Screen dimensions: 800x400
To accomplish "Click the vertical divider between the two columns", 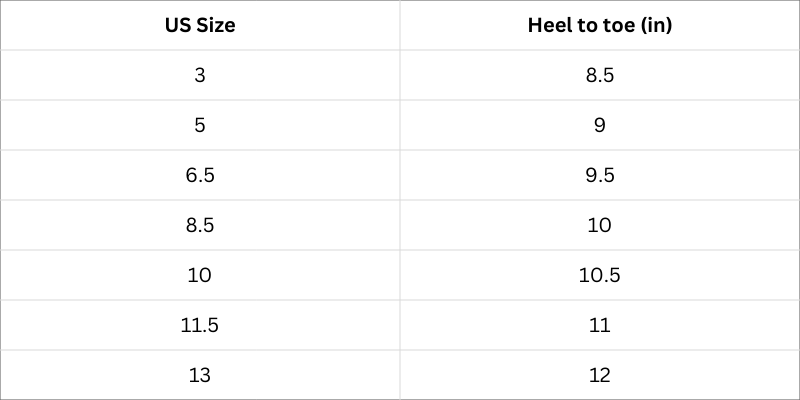I will (x=400, y=200).
